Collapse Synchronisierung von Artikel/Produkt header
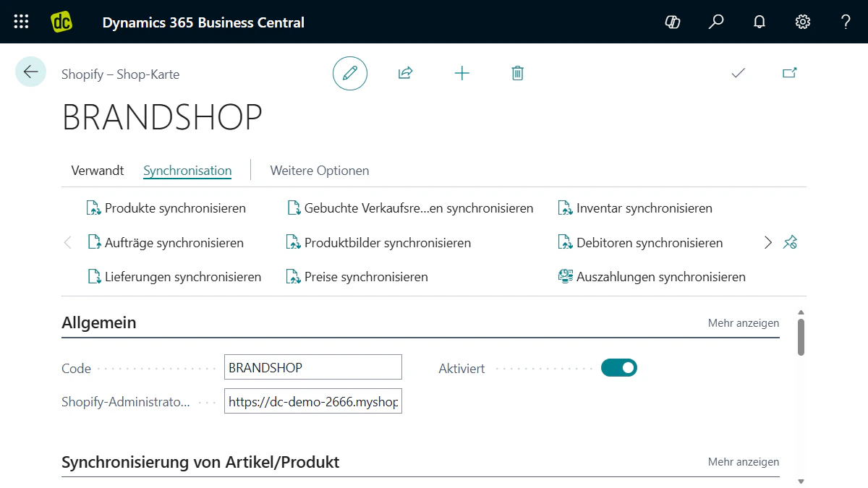Screen dimensions: 868x488 coord(200,462)
